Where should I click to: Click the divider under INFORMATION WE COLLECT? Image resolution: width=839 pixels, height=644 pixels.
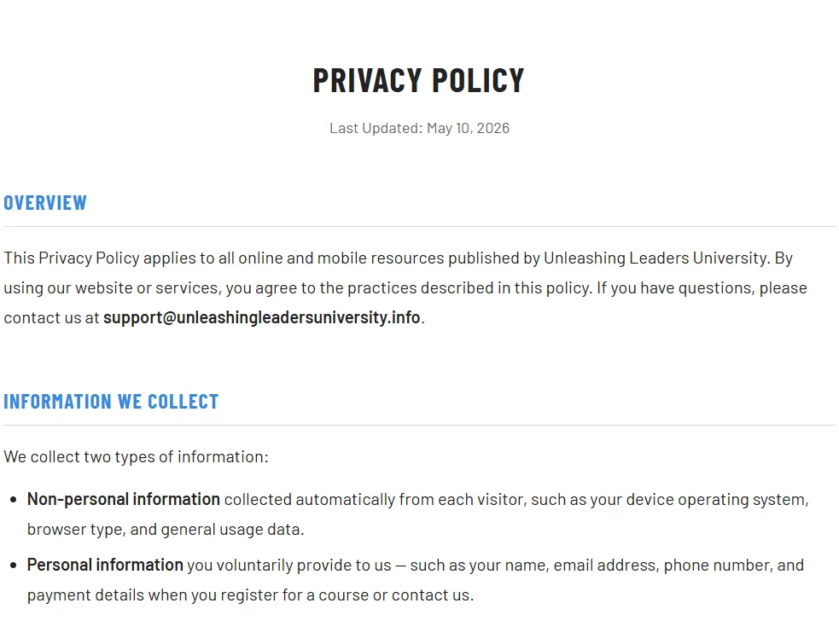pyautogui.click(x=420, y=426)
